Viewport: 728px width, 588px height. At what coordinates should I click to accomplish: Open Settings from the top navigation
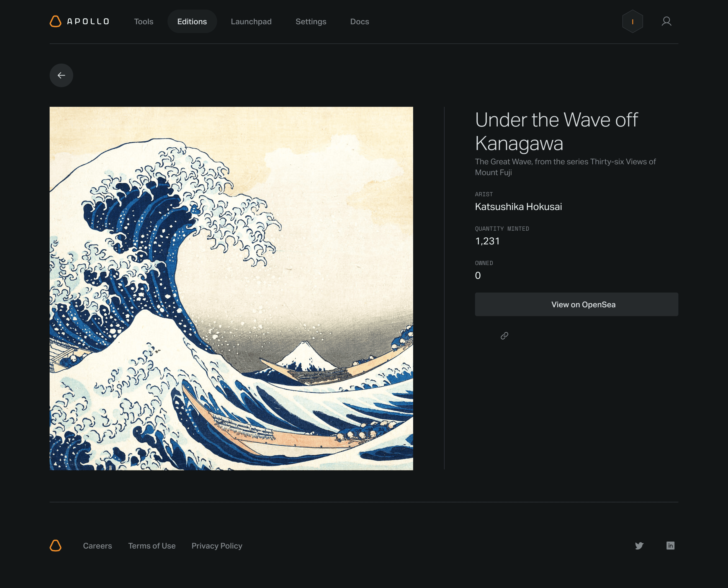[311, 21]
